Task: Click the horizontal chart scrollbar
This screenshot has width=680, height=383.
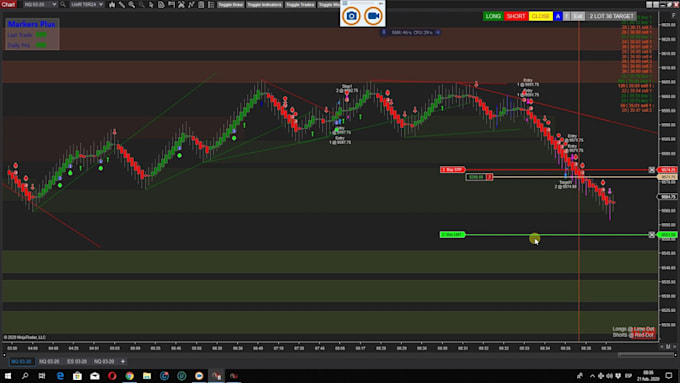Action: click(646, 354)
